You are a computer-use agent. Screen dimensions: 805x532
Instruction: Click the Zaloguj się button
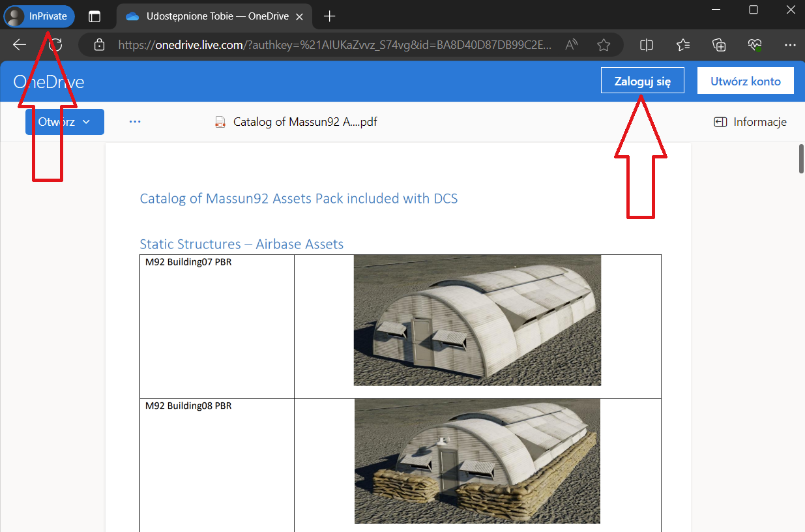643,81
